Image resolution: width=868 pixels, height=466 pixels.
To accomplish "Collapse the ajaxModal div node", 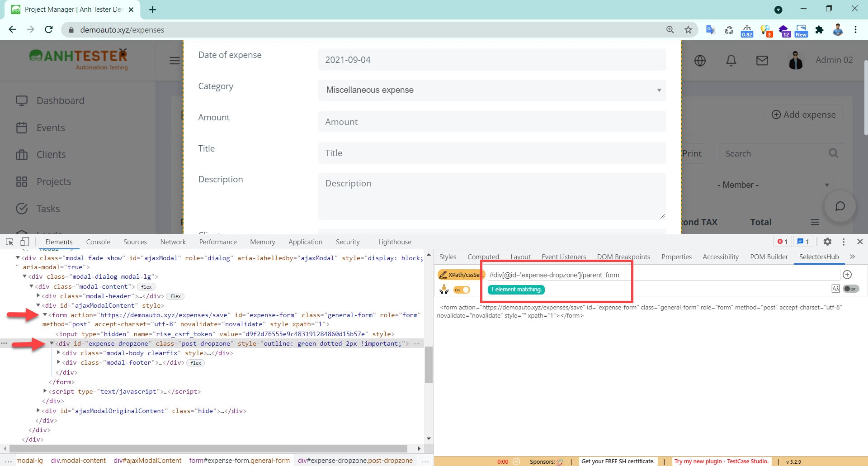I will point(18,258).
